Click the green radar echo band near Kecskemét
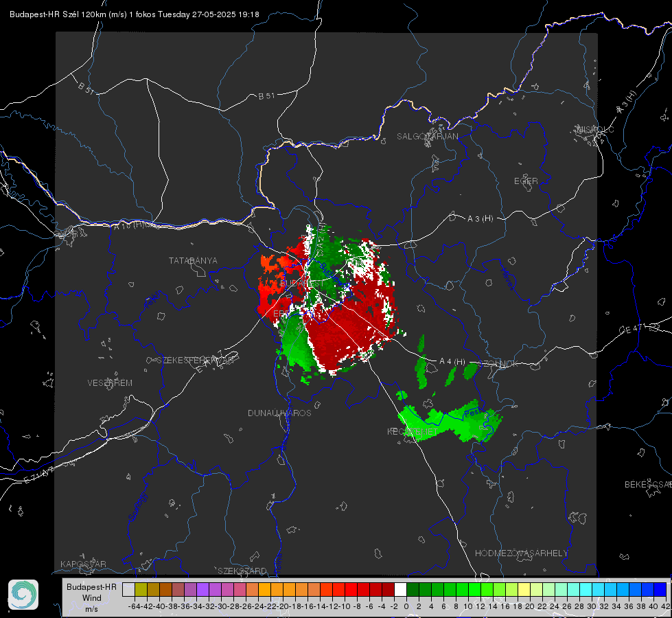672x618 pixels. tap(450, 422)
